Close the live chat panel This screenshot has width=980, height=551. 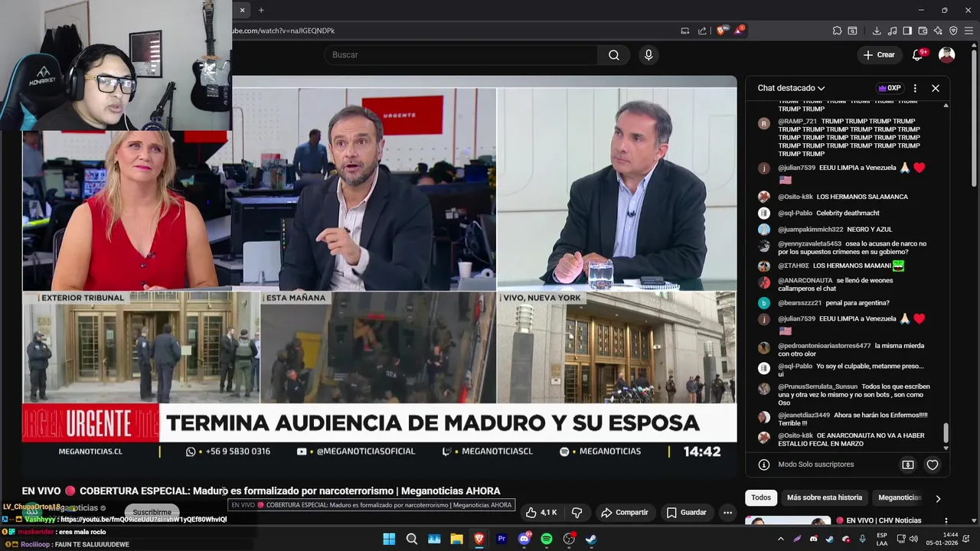(x=936, y=88)
